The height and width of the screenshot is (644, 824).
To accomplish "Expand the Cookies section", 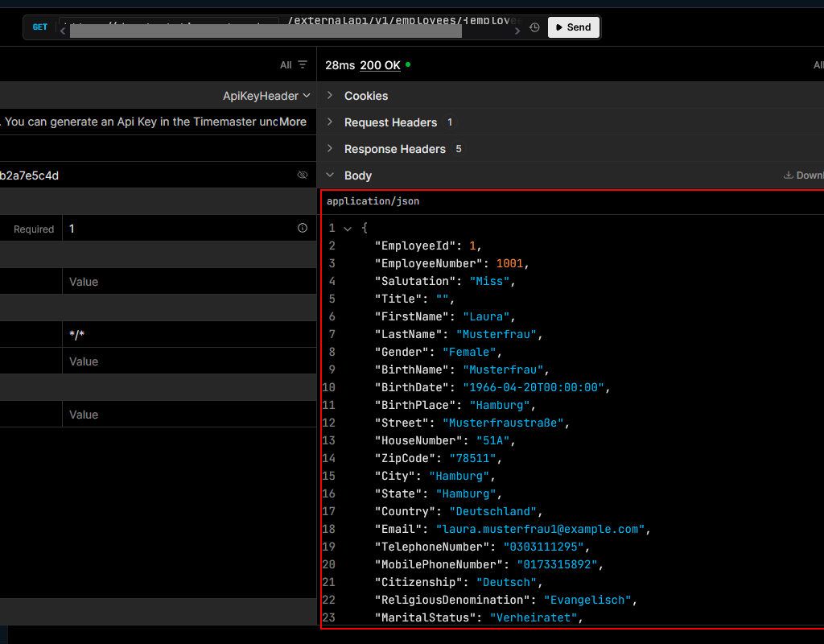I will pos(365,96).
